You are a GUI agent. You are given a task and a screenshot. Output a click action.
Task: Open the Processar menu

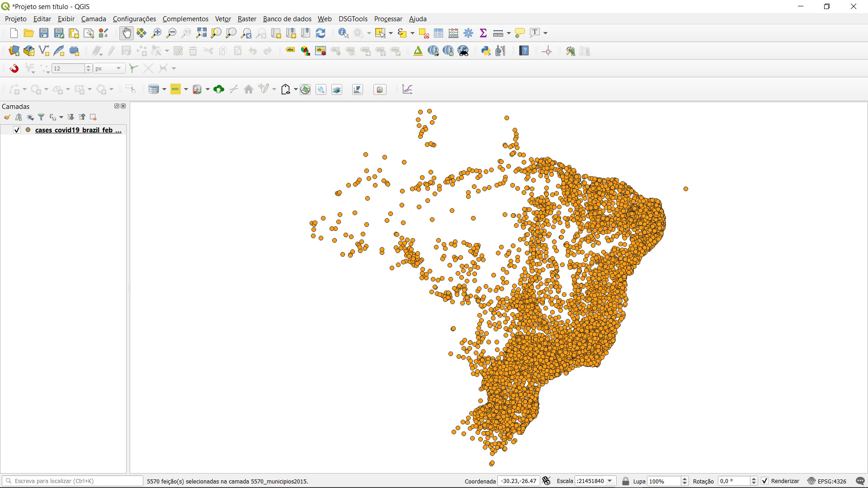(x=388, y=19)
